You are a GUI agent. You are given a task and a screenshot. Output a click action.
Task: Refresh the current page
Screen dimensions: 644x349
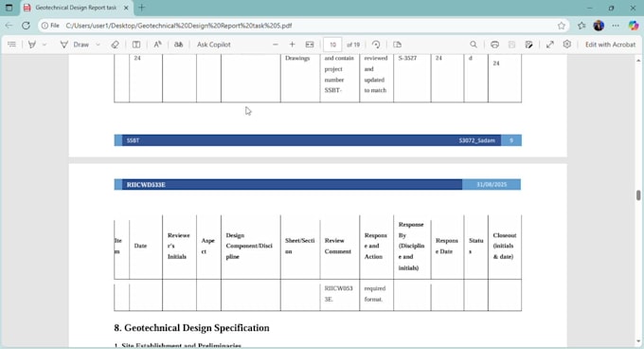click(x=26, y=26)
